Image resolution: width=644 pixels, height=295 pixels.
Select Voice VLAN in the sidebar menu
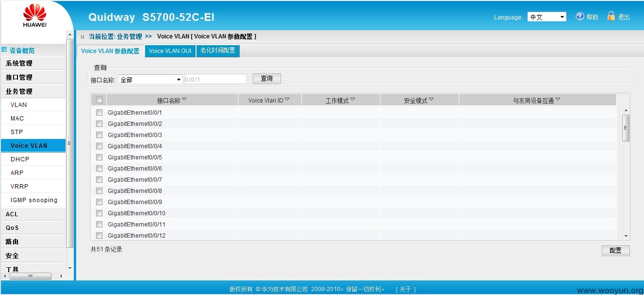[x=33, y=145]
